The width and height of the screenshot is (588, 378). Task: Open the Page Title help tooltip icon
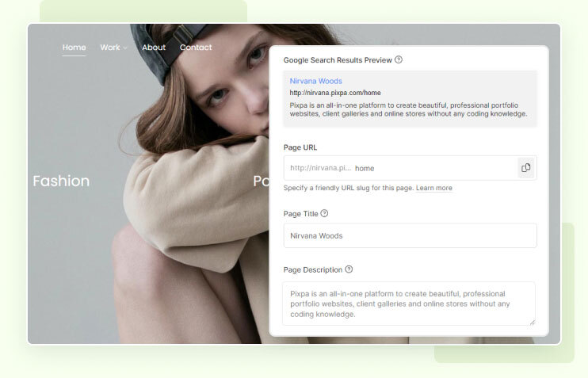(324, 213)
